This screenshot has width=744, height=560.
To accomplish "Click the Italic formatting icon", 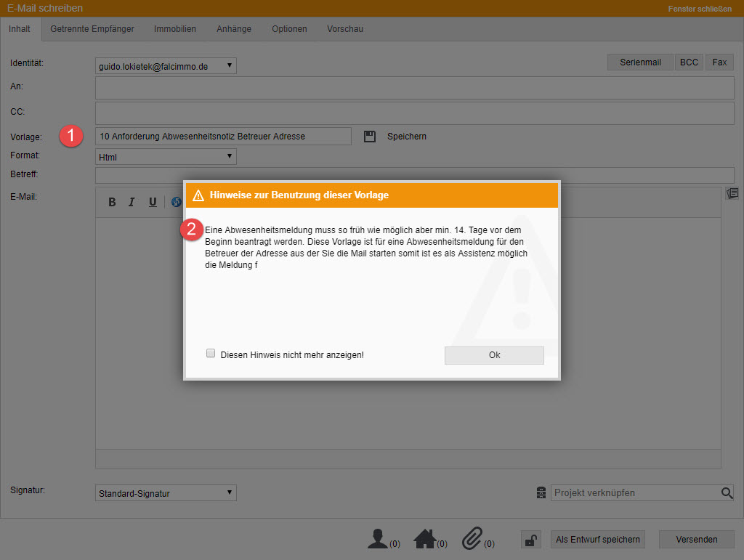I will (x=132, y=202).
